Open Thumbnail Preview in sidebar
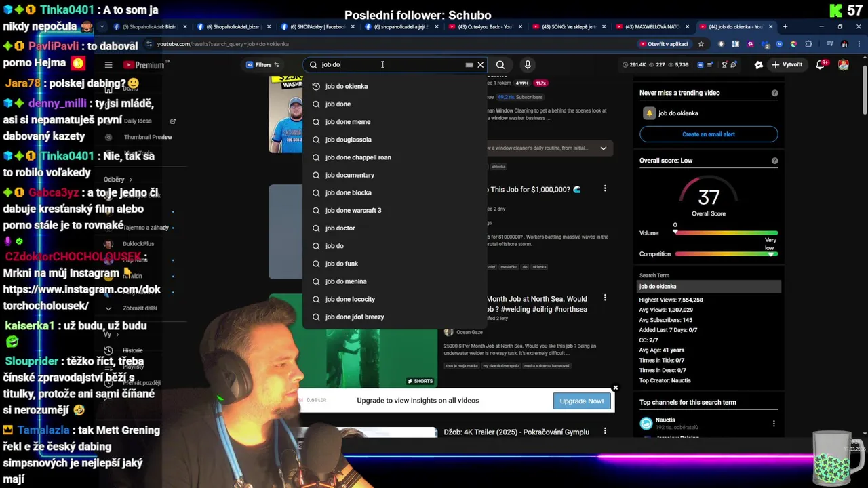 [148, 137]
